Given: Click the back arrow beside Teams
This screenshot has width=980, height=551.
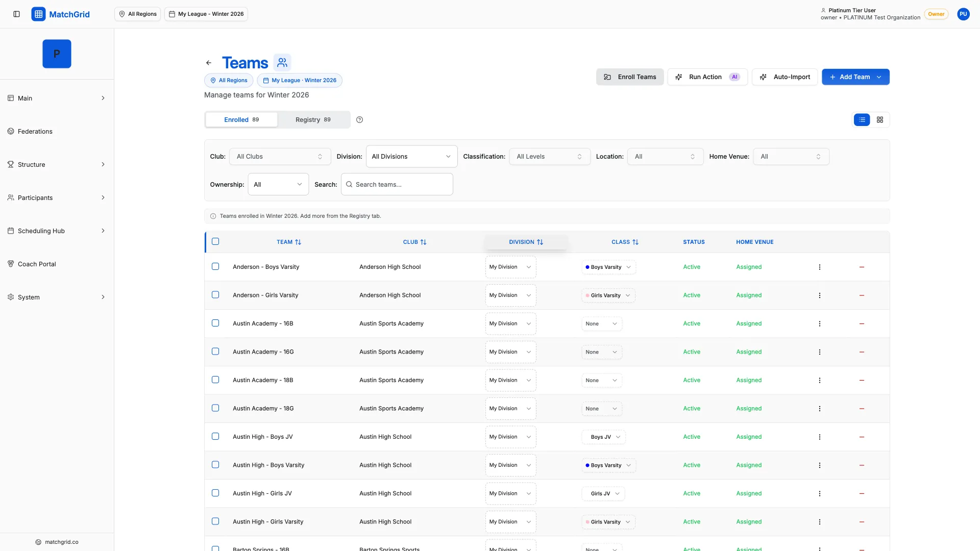Looking at the screenshot, I should (x=208, y=63).
